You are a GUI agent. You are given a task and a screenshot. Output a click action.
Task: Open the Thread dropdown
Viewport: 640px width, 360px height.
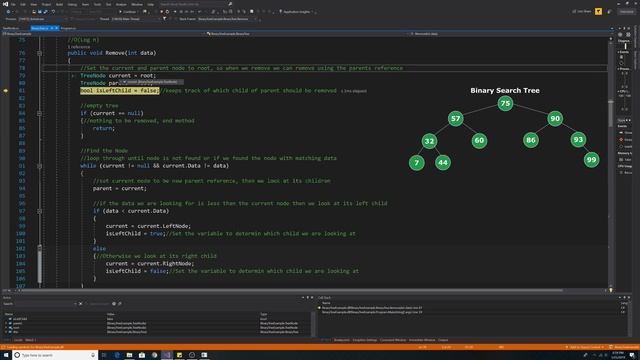135,19
